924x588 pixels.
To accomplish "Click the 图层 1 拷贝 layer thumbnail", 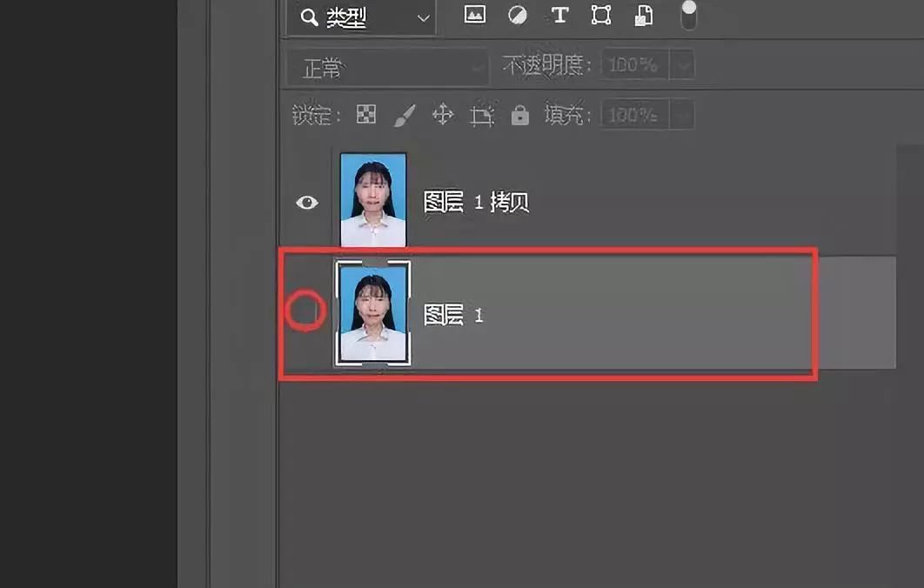I will (372, 200).
